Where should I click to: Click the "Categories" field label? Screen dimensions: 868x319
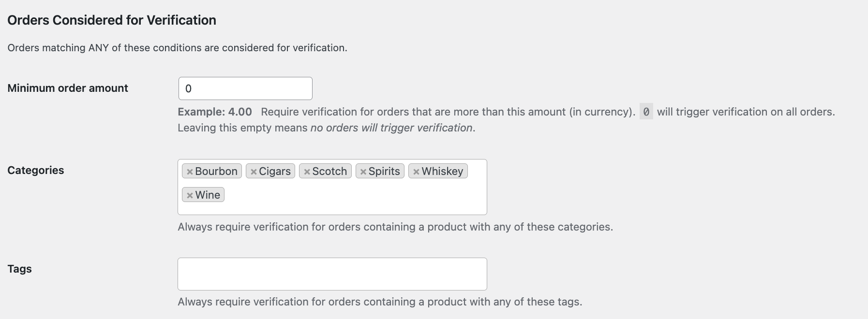click(x=36, y=170)
